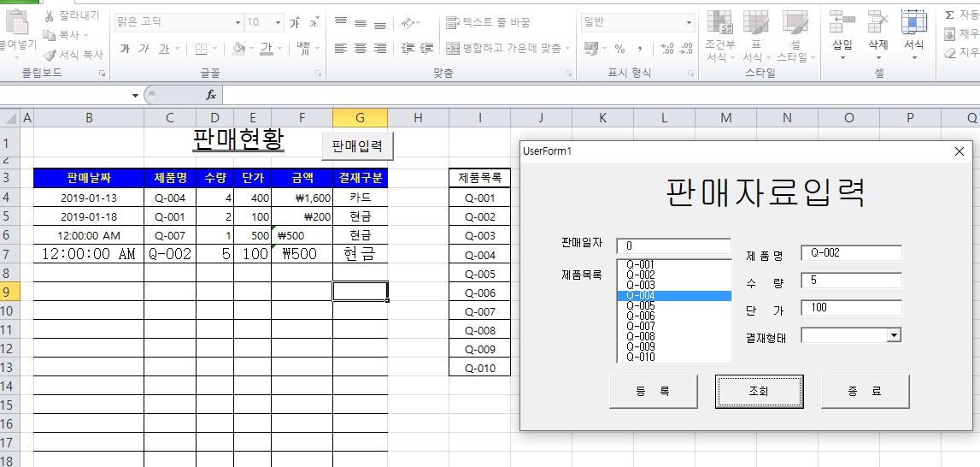Click the Format (서식) cells icon

(x=913, y=26)
